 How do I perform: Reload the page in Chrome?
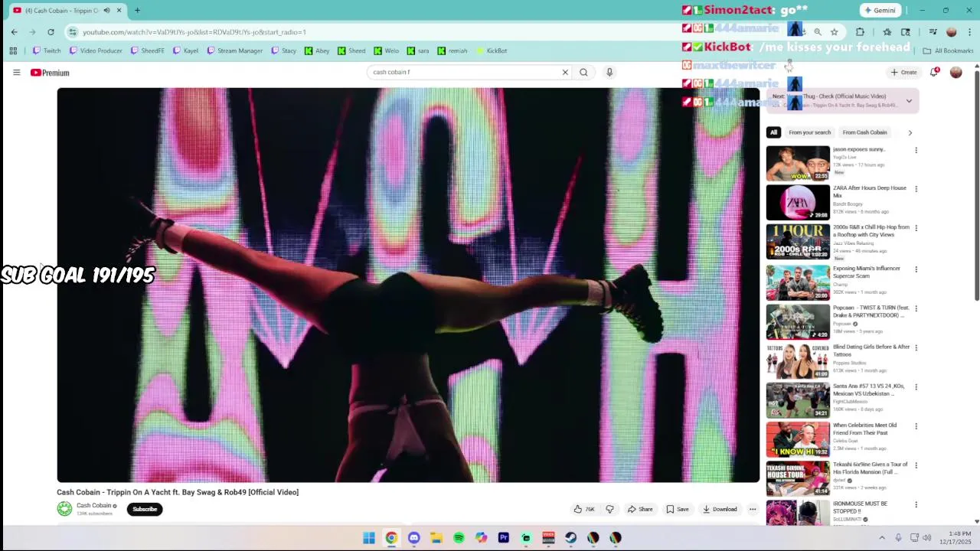[51, 31]
